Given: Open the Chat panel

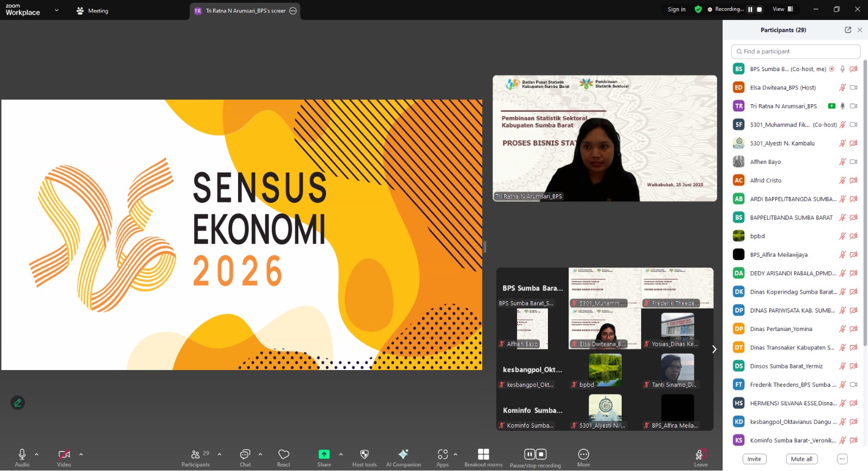Looking at the screenshot, I should (x=245, y=455).
